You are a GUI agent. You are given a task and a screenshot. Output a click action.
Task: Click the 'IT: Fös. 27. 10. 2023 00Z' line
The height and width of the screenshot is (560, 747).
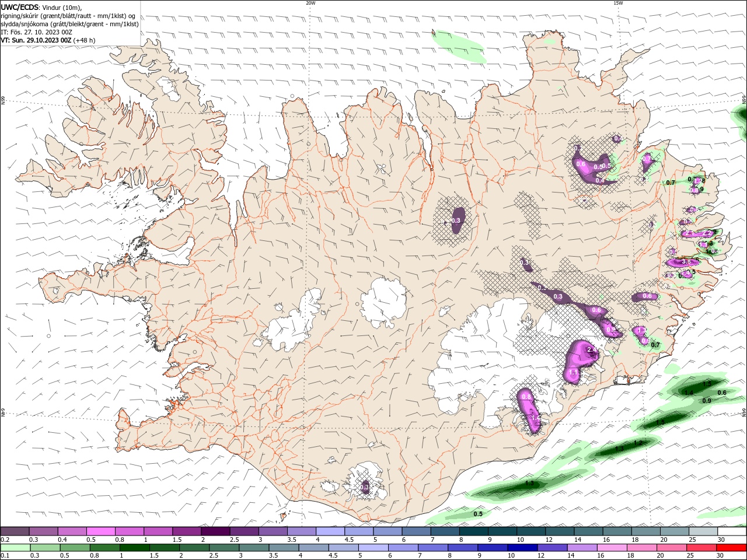[37, 32]
